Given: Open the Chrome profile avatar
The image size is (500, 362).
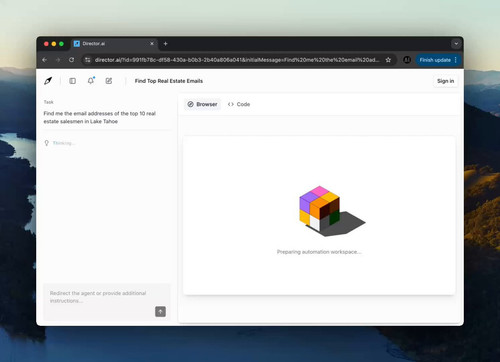Looking at the screenshot, I should [407, 60].
